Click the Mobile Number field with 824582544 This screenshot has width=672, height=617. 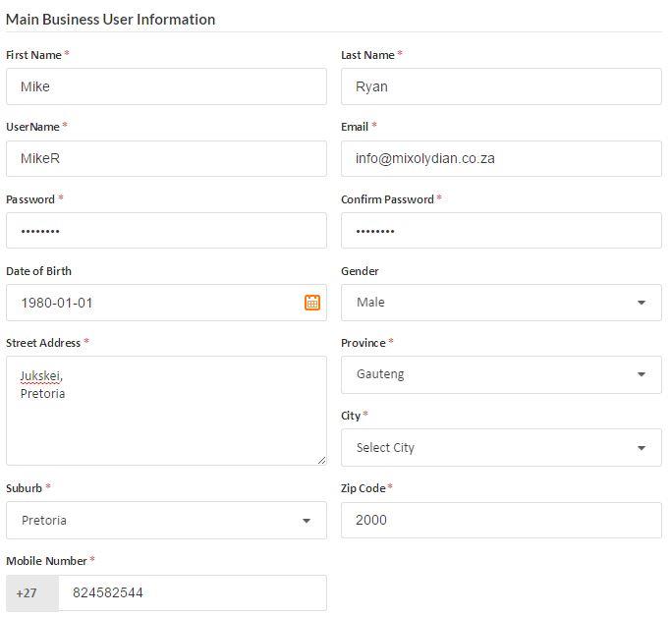point(192,593)
